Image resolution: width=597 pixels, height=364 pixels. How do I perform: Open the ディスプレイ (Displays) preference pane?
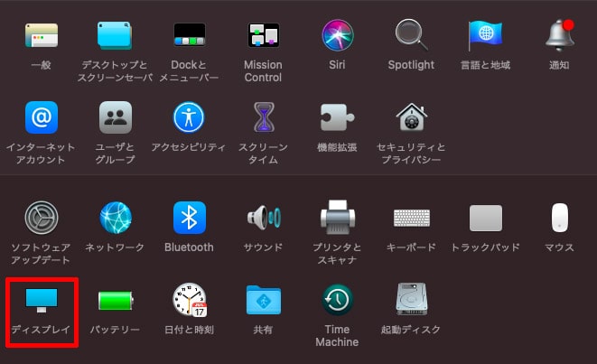click(41, 301)
